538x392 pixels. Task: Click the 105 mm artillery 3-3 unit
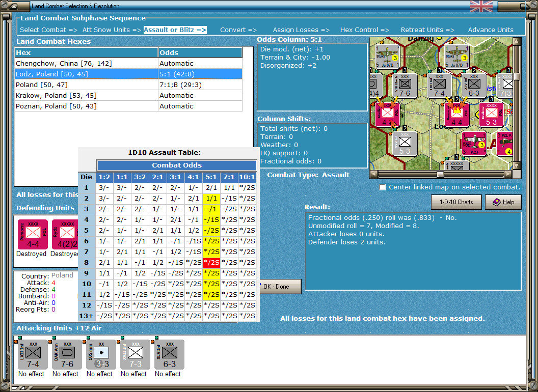(x=100, y=354)
